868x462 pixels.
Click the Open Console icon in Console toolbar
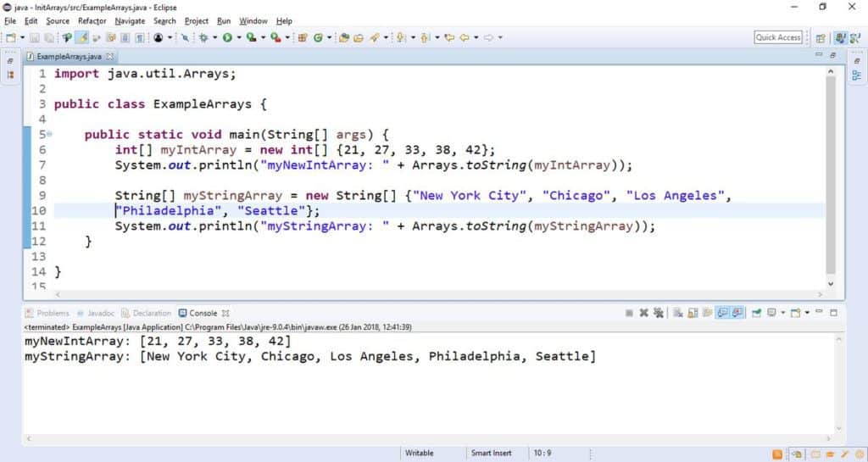[x=795, y=313]
